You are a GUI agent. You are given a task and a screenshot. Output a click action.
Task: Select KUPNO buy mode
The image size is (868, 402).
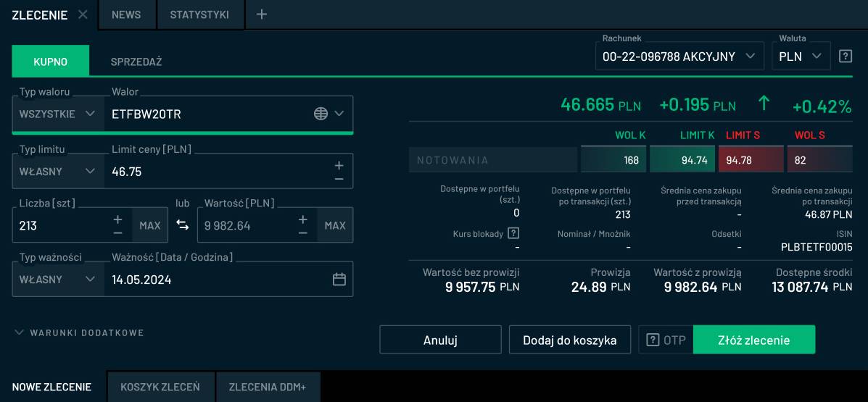tap(51, 62)
